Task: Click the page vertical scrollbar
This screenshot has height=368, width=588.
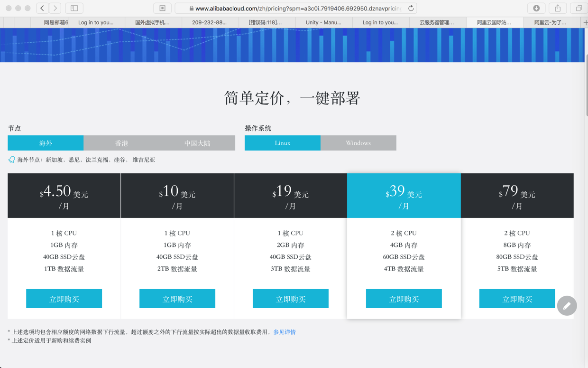Action: [x=586, y=85]
